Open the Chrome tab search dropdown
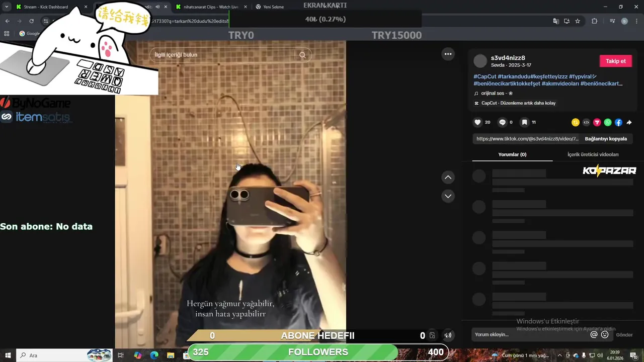This screenshot has width=644, height=362. tap(7, 7)
